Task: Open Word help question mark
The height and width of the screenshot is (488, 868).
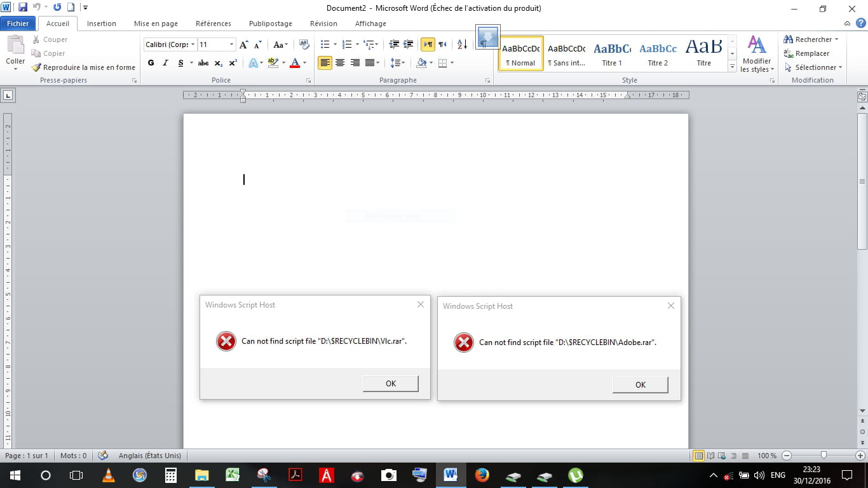Action: pos(860,23)
